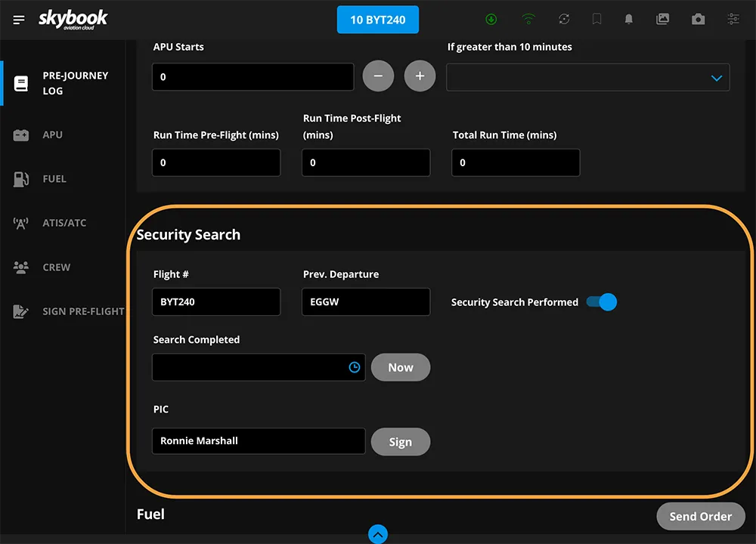Open the bookmark icon in header
The width and height of the screenshot is (756, 544).
pos(597,20)
